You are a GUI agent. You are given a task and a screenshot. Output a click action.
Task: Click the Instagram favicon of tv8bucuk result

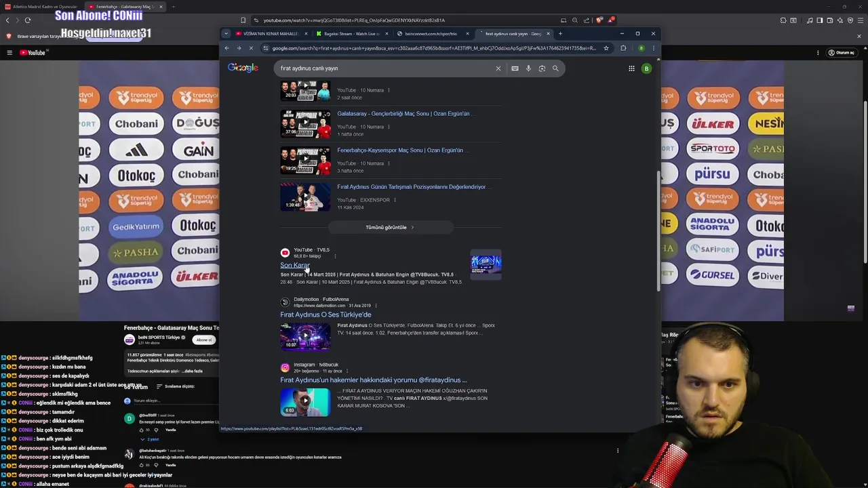point(285,368)
